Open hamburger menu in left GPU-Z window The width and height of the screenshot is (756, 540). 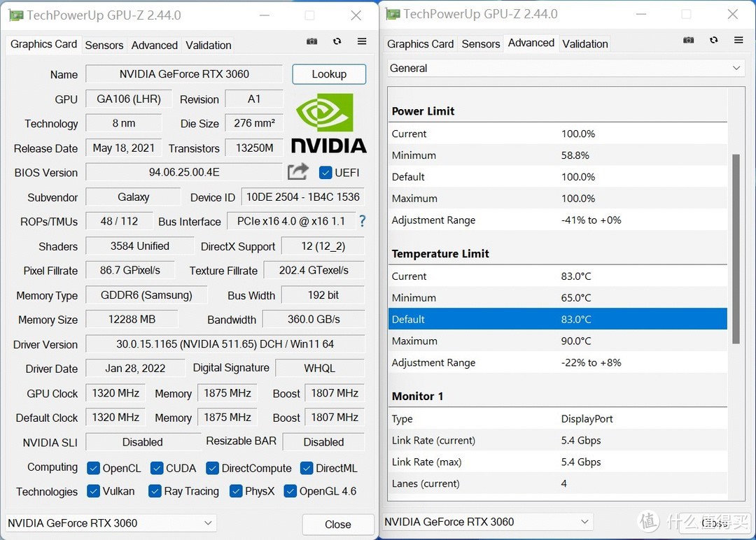362,41
